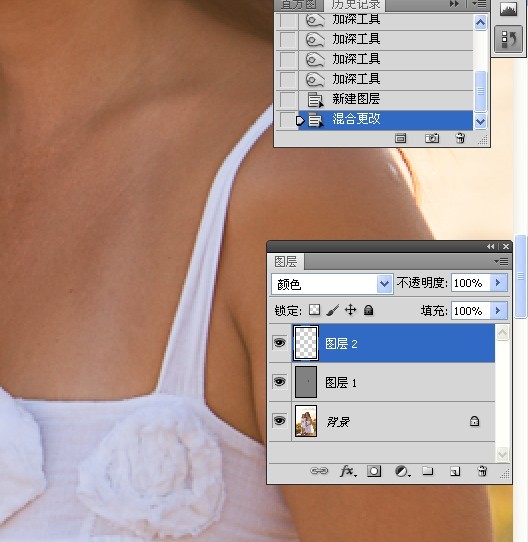Open layers panel flyout menu
528x542 pixels.
click(501, 262)
